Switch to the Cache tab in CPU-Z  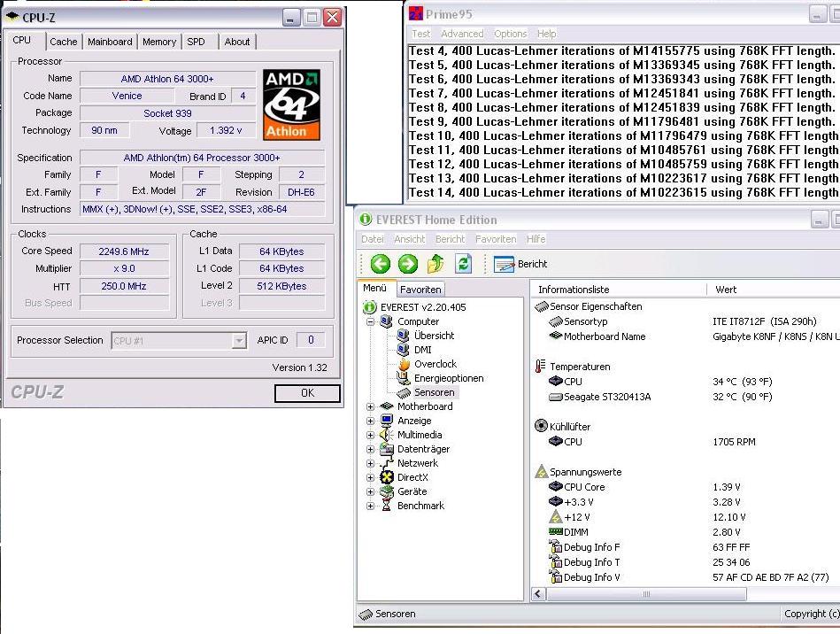[x=64, y=42]
